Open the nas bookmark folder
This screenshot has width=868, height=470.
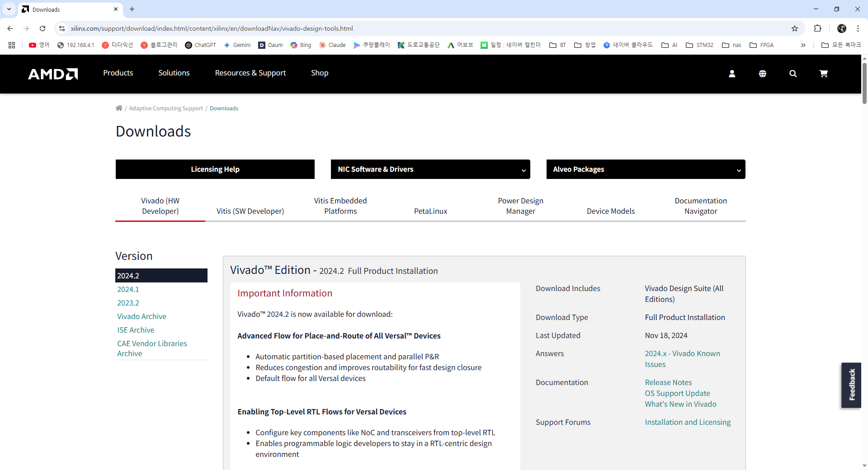(x=731, y=45)
